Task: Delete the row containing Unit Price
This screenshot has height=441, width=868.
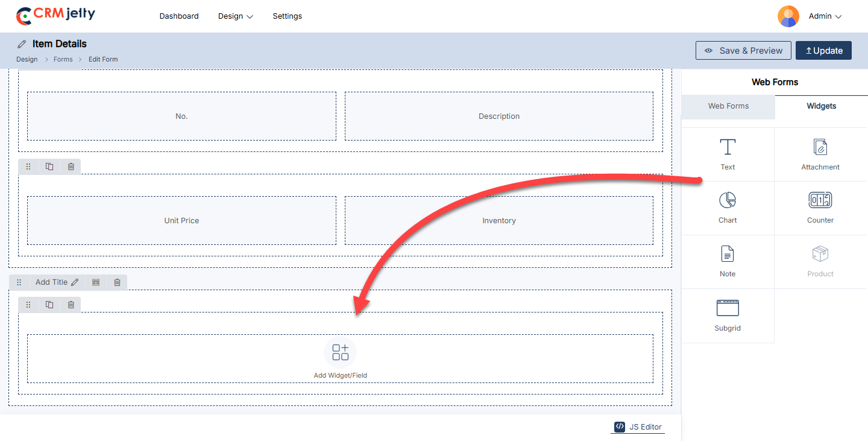Action: pos(71,167)
